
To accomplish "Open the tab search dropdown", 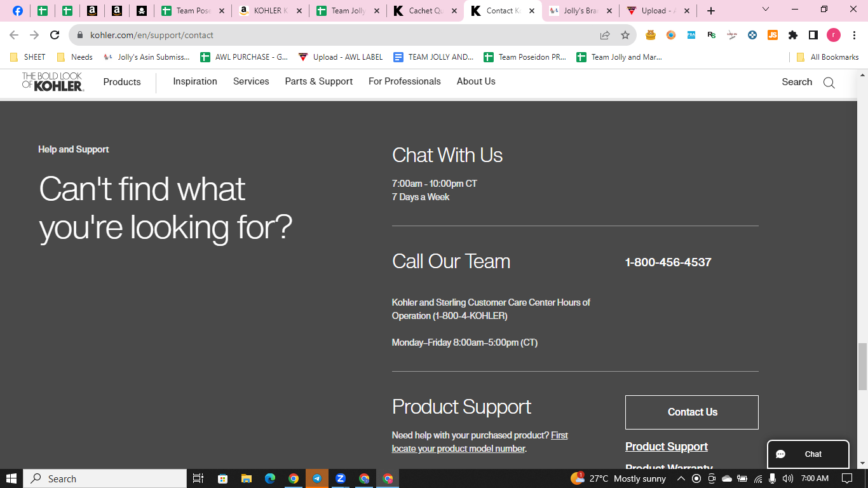I will coord(766,10).
